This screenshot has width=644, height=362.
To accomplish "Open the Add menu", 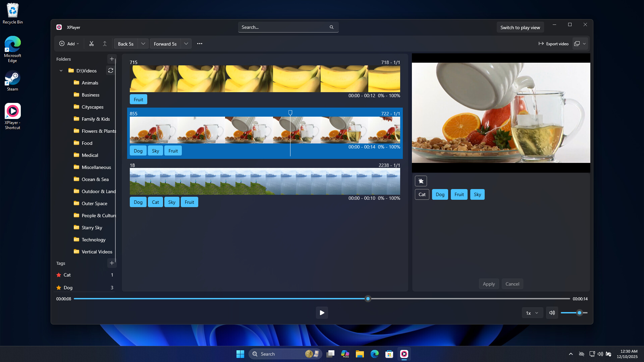I will (69, 44).
